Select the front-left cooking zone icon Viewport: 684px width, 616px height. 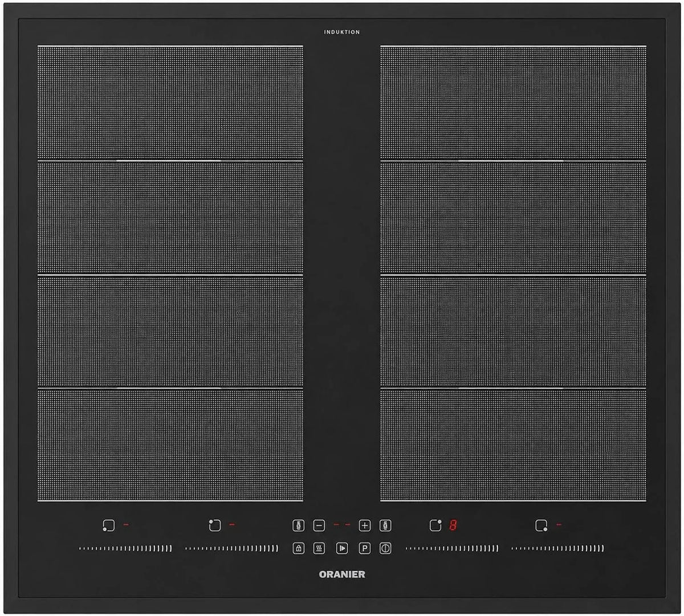tap(108, 525)
